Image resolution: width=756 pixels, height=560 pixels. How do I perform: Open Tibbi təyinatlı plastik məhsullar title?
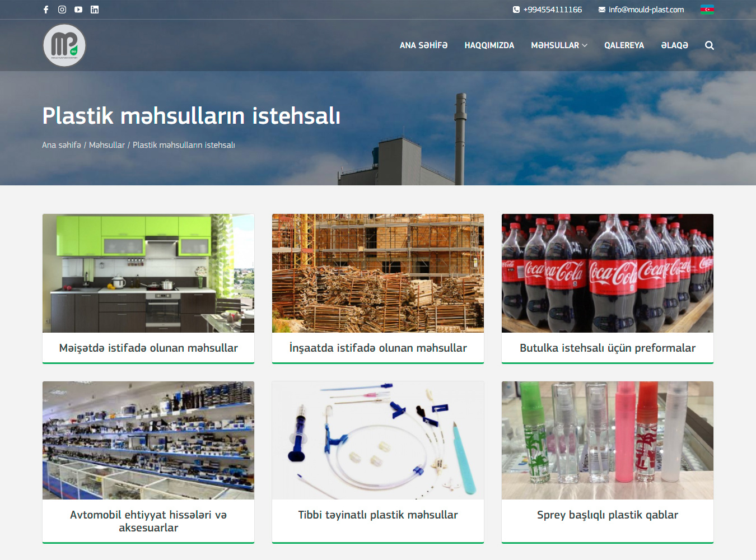pos(378,515)
